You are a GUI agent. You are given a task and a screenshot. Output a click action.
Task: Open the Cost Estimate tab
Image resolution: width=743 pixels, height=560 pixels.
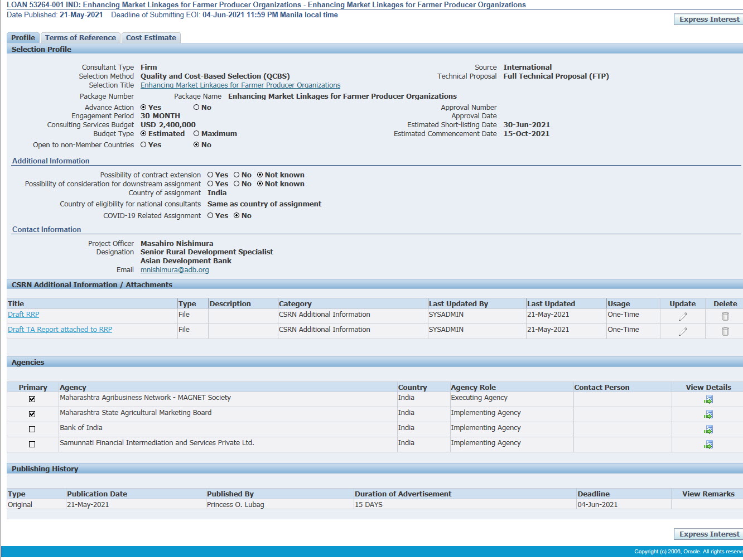click(x=151, y=37)
